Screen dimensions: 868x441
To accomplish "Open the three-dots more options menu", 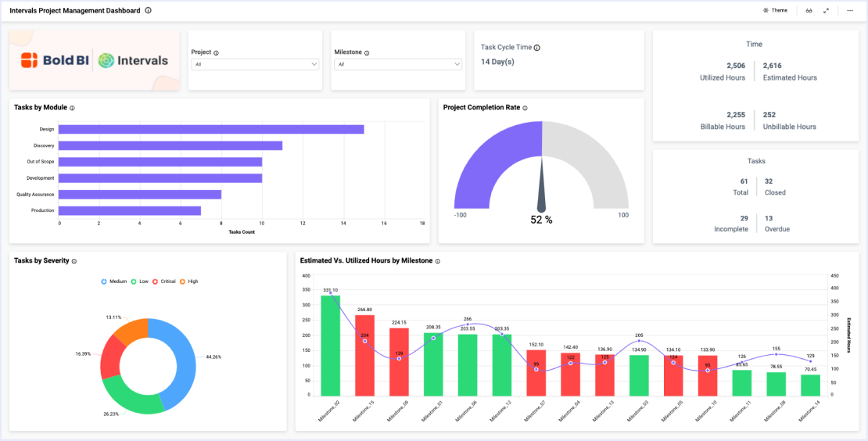I will click(x=850, y=11).
